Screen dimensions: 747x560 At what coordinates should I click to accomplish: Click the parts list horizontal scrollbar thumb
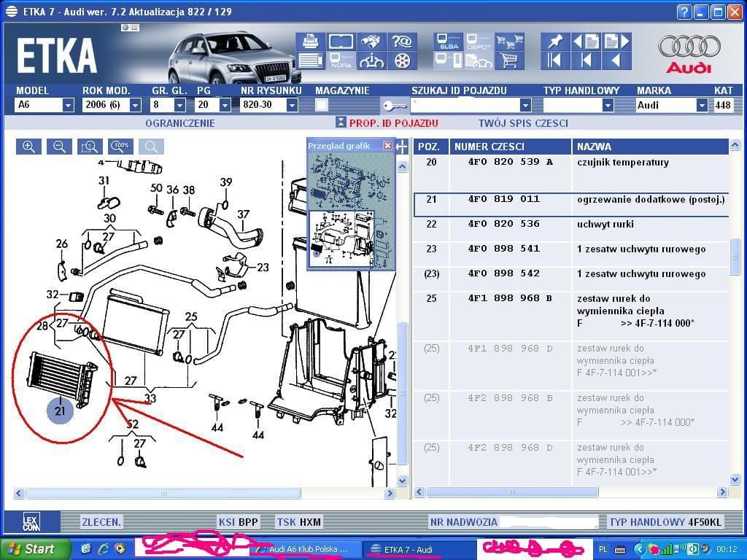tap(512, 492)
